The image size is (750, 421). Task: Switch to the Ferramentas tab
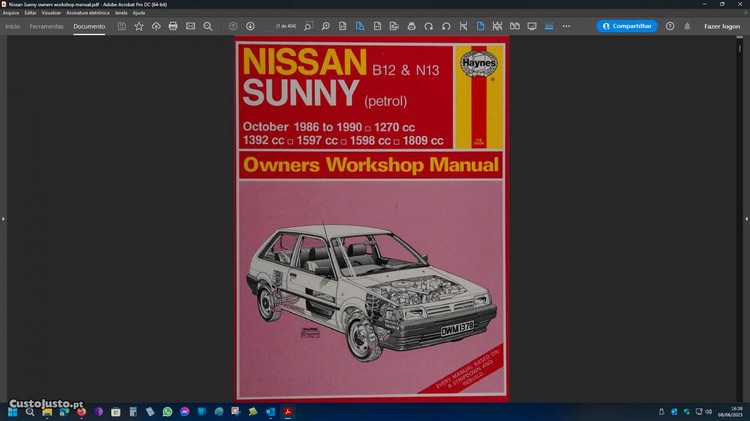click(x=46, y=26)
